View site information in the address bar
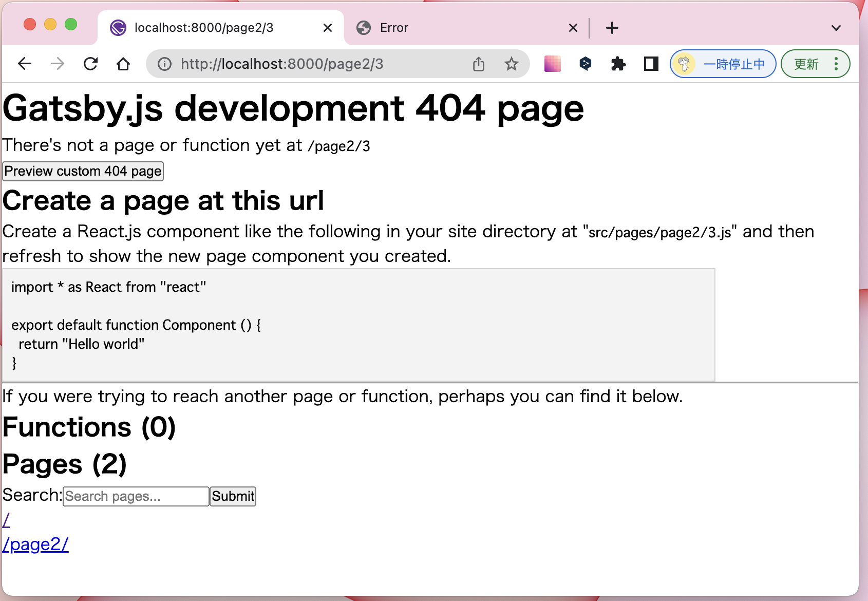Viewport: 868px width, 601px height. coord(164,64)
